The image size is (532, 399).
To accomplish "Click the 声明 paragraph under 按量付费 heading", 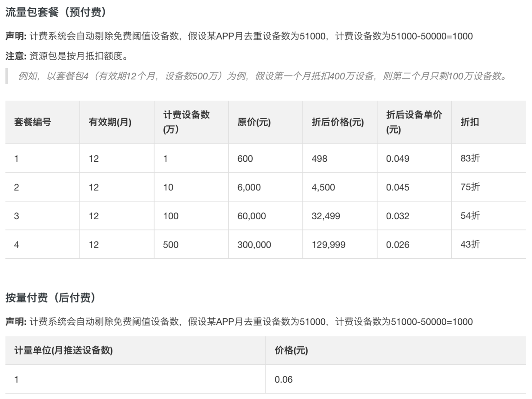I will (x=239, y=322).
